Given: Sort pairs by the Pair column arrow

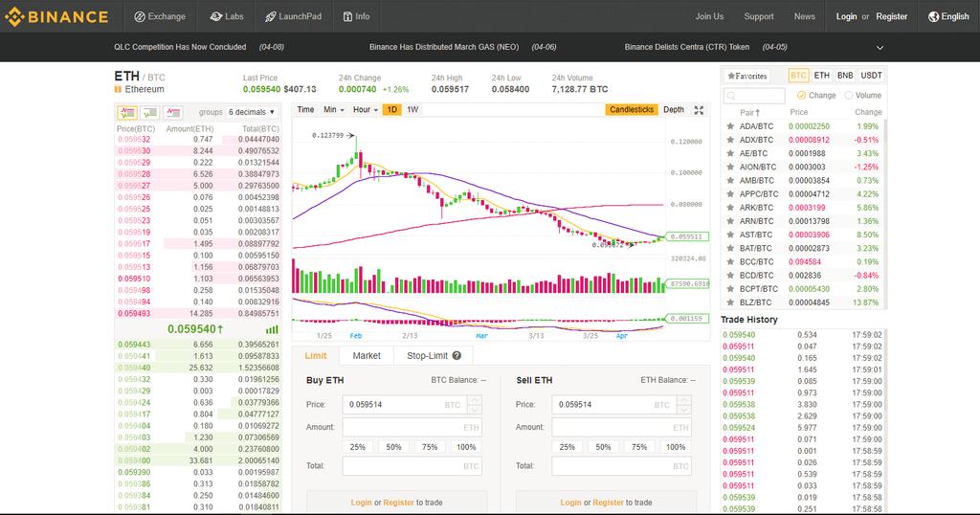Looking at the screenshot, I should tap(758, 113).
